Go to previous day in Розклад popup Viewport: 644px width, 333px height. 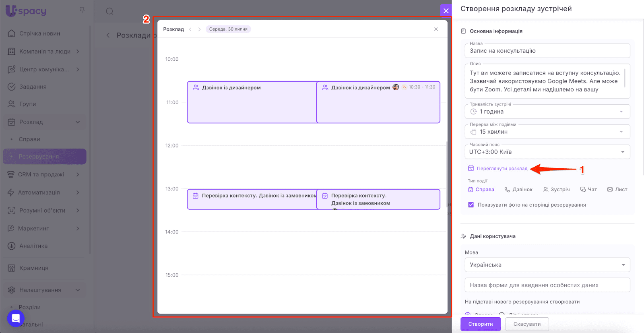190,29
